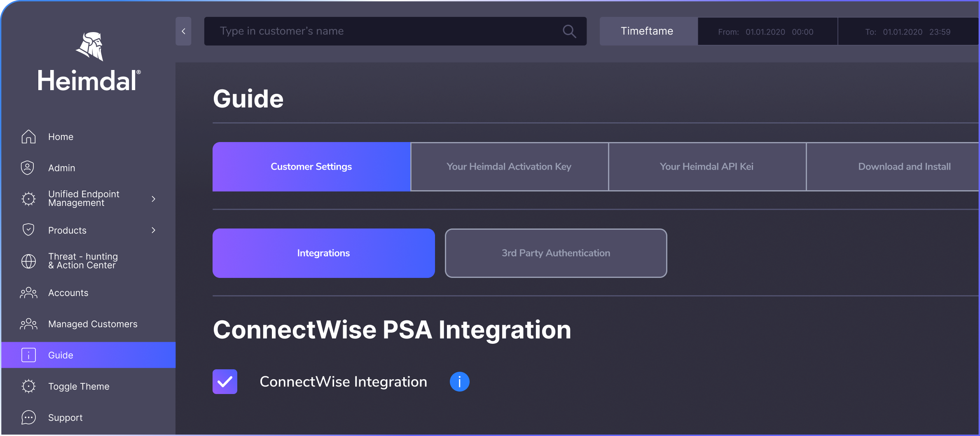
Task: Select the Guide sidebar item
Action: pyautogui.click(x=88, y=355)
